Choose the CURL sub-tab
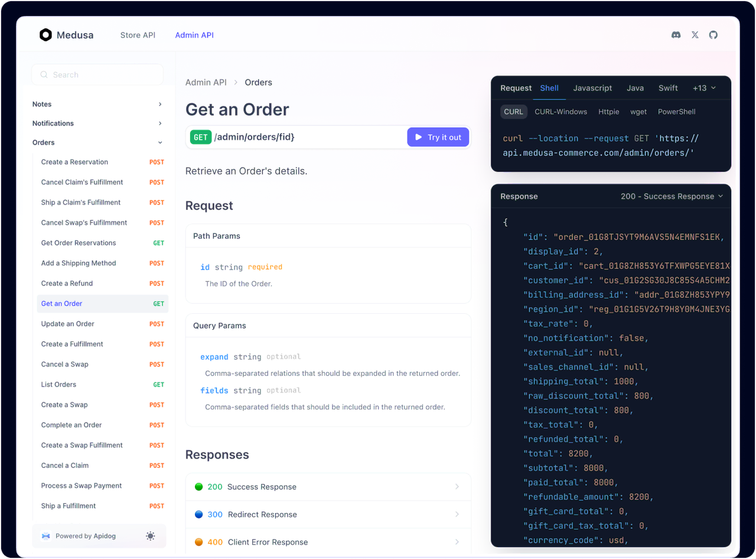 [x=513, y=112]
